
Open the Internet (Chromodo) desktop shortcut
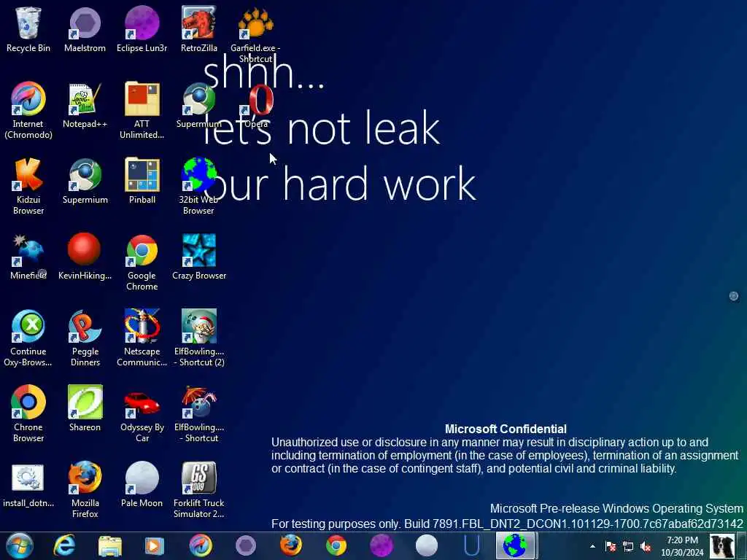click(28, 111)
